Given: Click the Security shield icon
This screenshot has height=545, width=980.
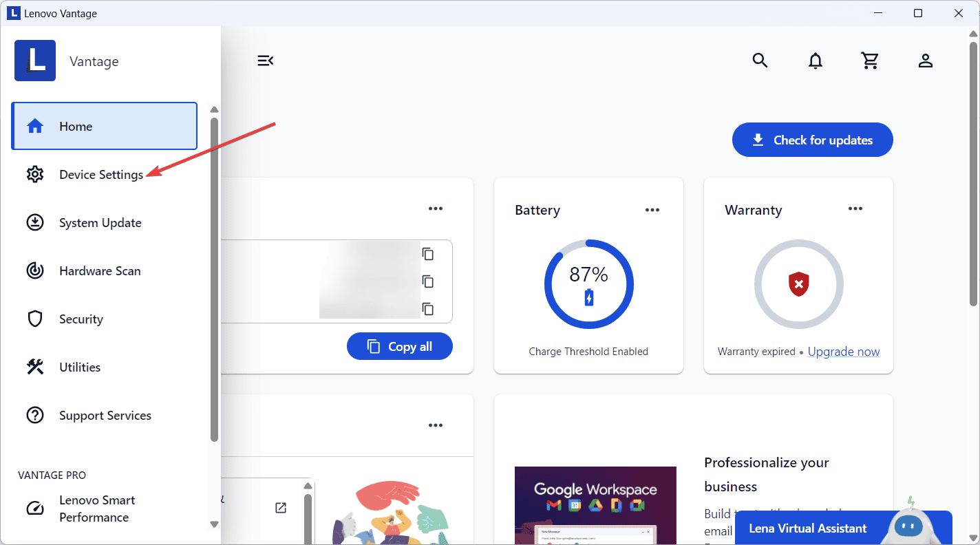Looking at the screenshot, I should point(35,319).
